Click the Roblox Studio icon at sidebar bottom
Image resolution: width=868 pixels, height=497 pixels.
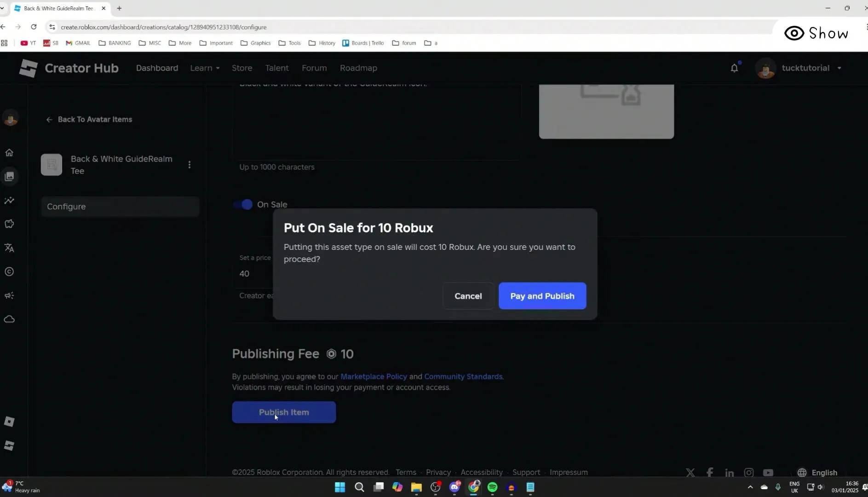click(9, 445)
